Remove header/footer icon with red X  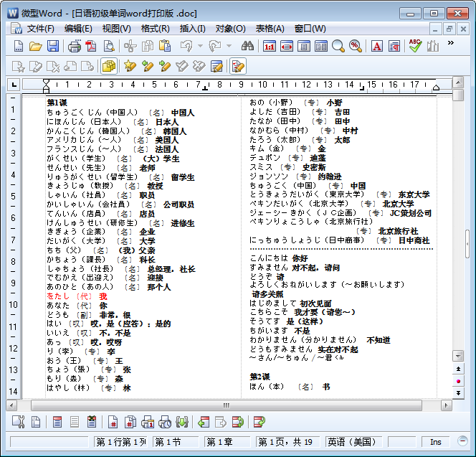92,422
